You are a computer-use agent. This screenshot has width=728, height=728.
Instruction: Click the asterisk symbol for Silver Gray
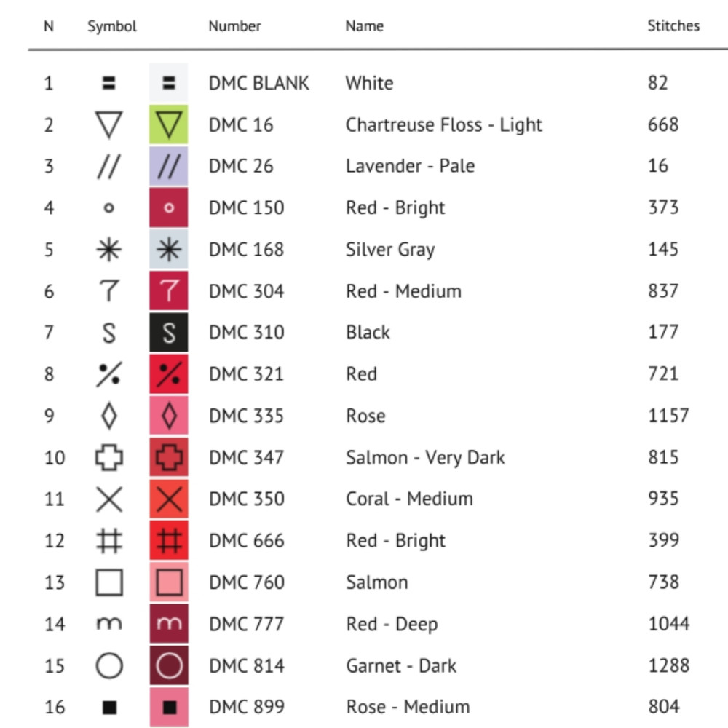pos(108,250)
